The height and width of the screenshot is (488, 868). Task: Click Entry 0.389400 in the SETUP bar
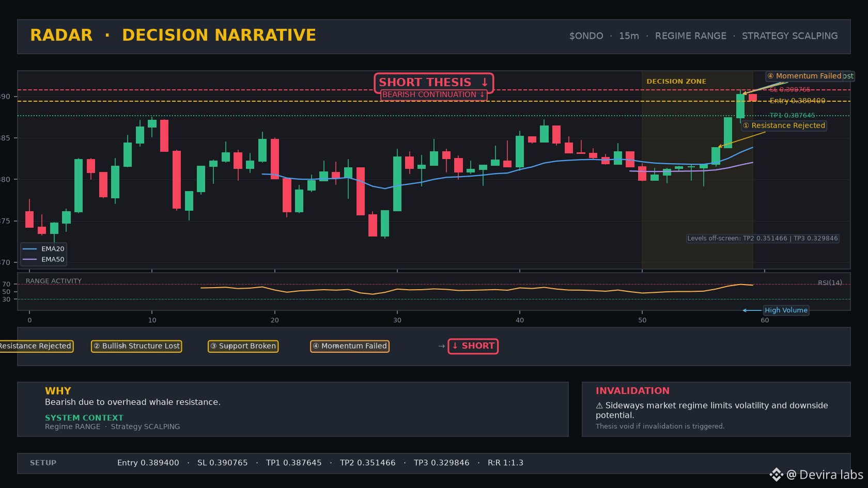coord(148,463)
